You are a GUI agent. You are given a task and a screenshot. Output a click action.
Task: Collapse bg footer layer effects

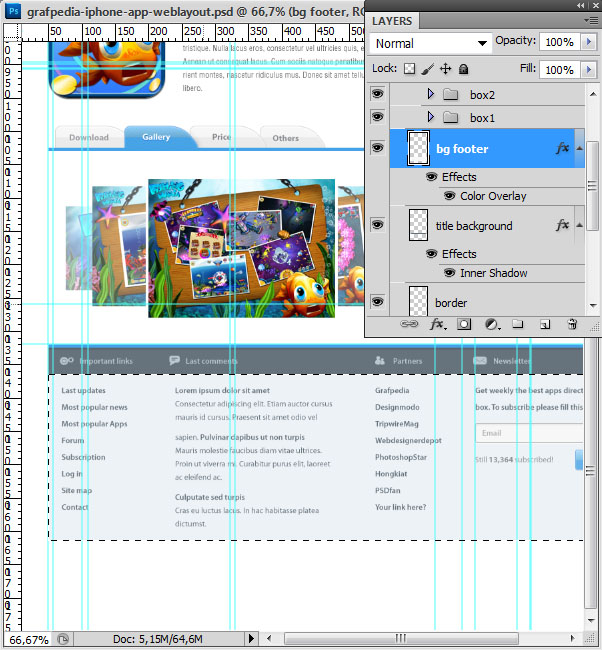coord(580,148)
